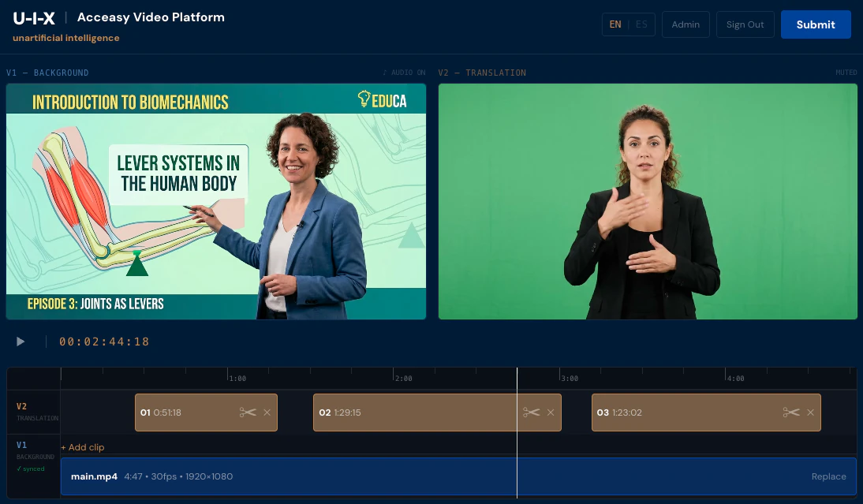Delete clip 02 using its X icon
This screenshot has width=863, height=504.
pos(551,413)
